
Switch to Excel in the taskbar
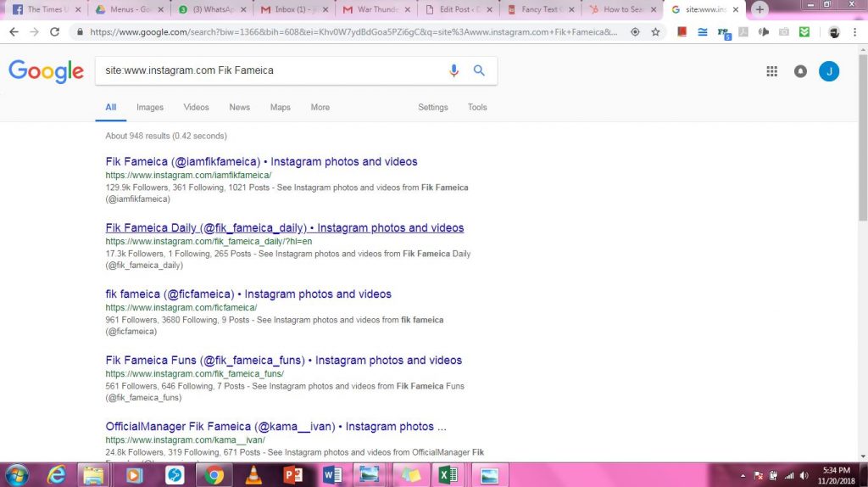[x=448, y=475]
